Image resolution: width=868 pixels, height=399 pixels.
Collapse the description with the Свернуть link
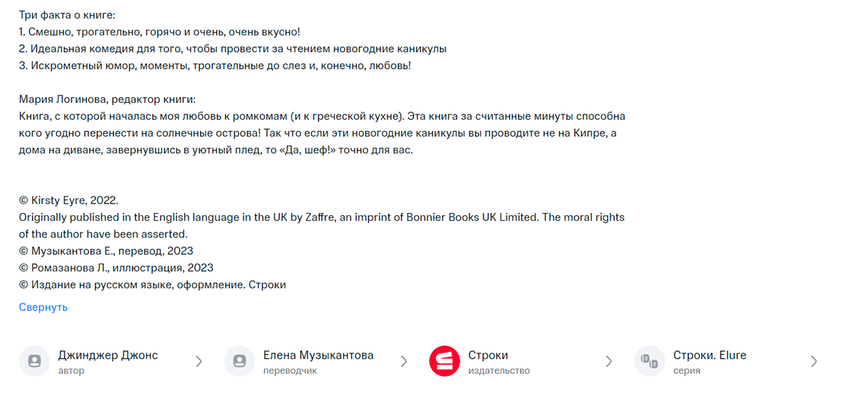point(43,307)
